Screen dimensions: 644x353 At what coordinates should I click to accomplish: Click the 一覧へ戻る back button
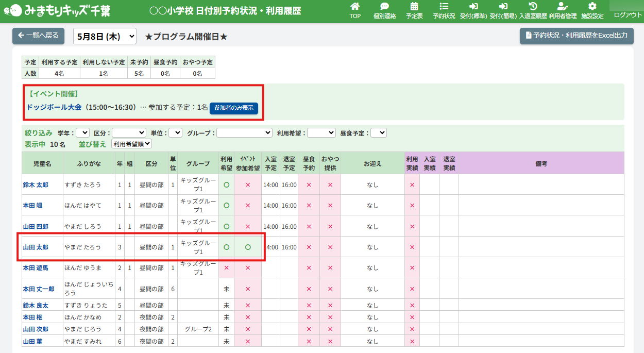pyautogui.click(x=39, y=36)
